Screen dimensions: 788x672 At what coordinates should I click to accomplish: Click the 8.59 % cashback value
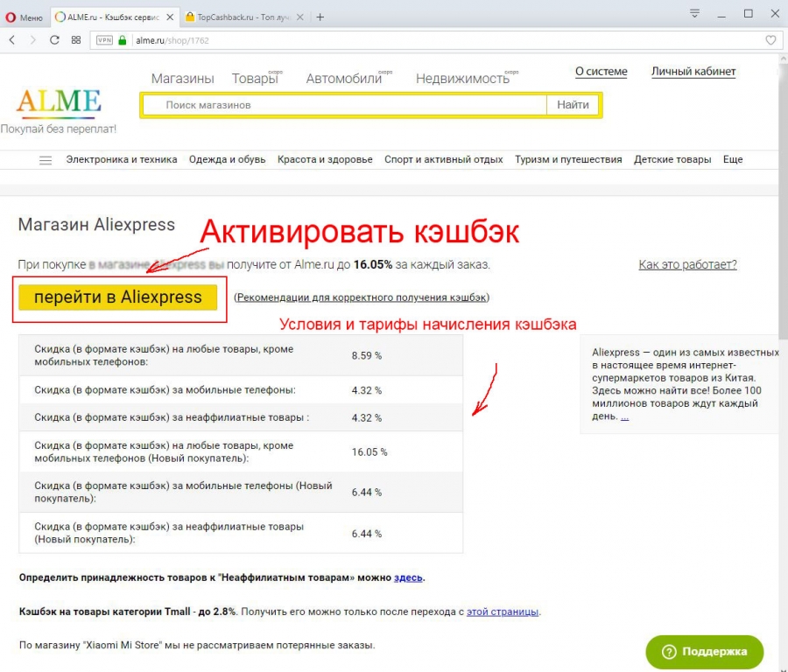click(x=367, y=355)
